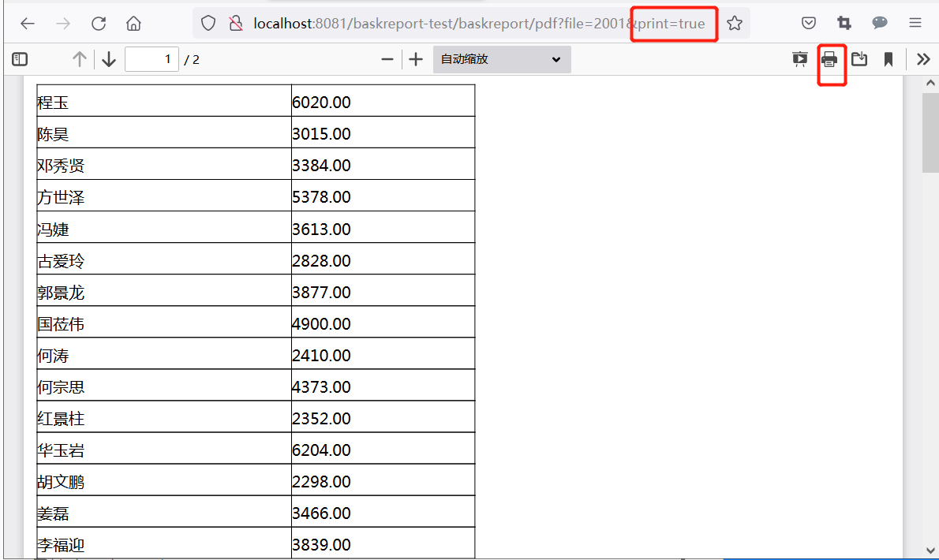The height and width of the screenshot is (560, 939).
Task: View insecure connection lock info
Action: pos(236,24)
